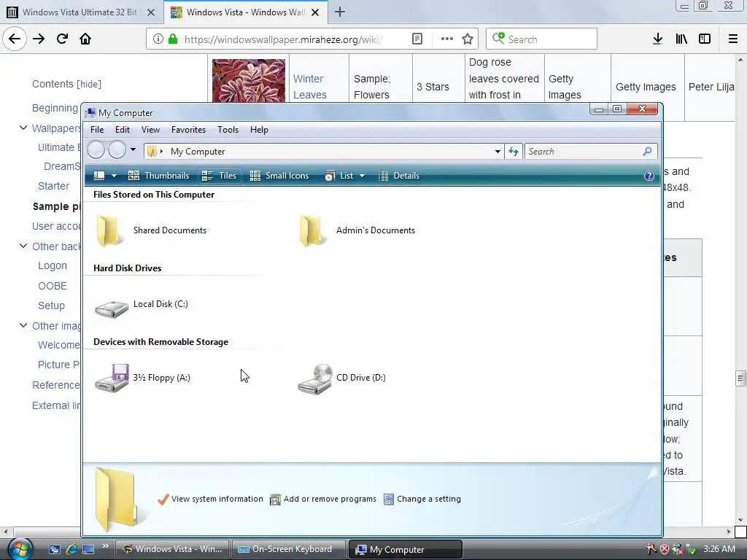
Task: Open the Winter Leaves wiki link
Action: 309,87
